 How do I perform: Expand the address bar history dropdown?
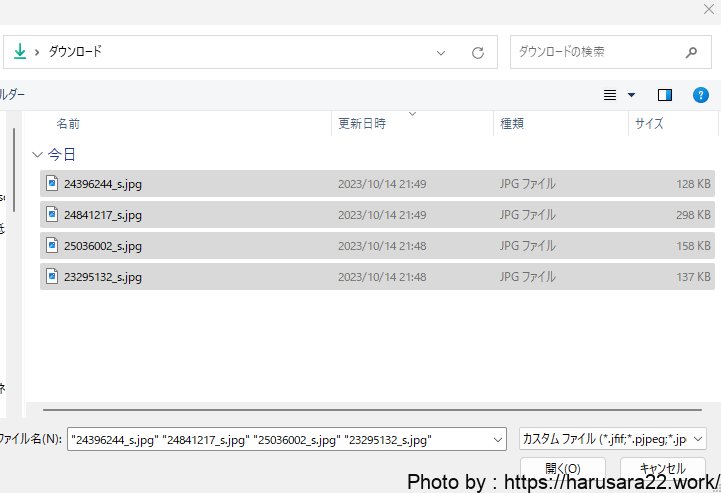pyautogui.click(x=441, y=52)
